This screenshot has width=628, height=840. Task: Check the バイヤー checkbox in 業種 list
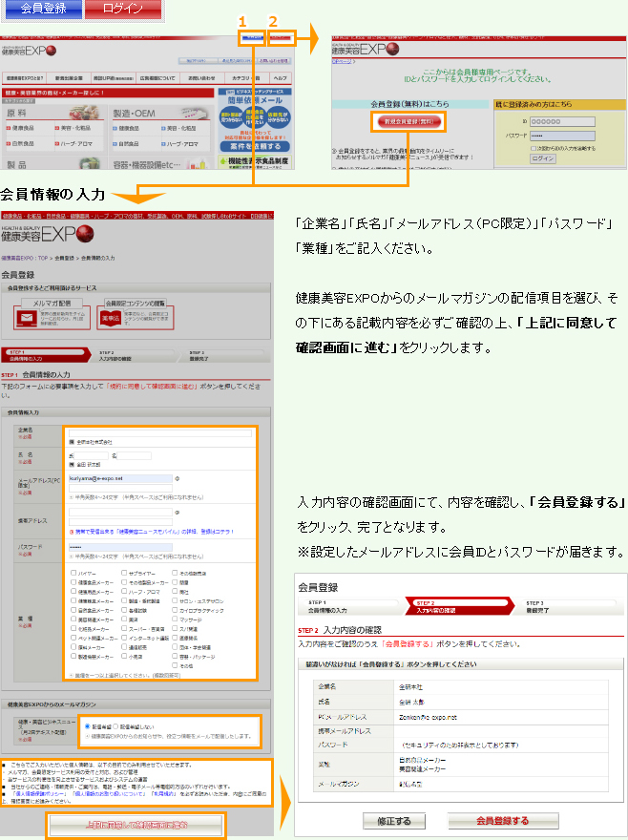[x=73, y=572]
